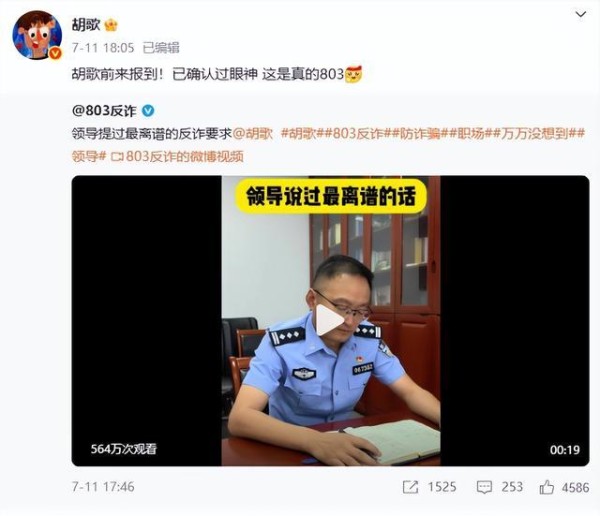Screen dimensions: 600x516
Task: Open the @803反诈 account link
Action: click(x=104, y=111)
